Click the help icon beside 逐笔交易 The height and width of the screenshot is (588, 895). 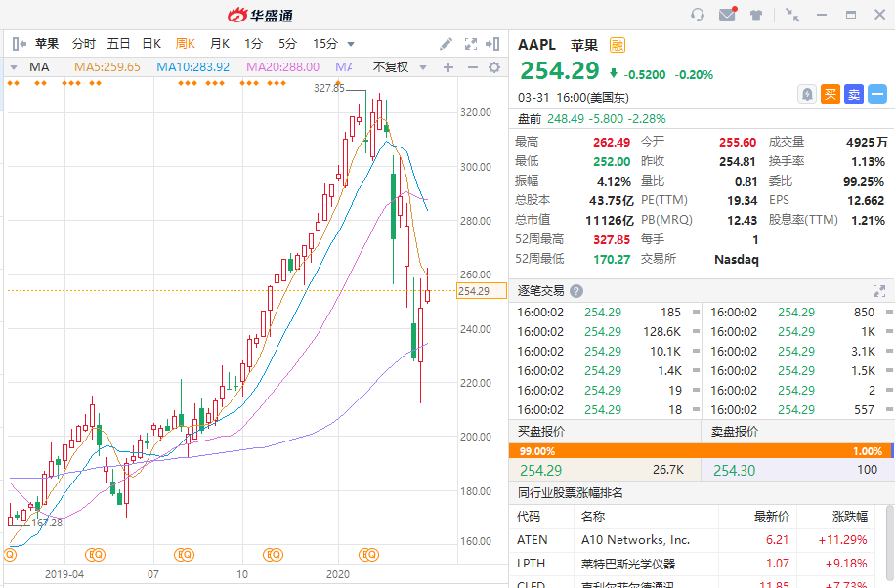click(x=576, y=291)
